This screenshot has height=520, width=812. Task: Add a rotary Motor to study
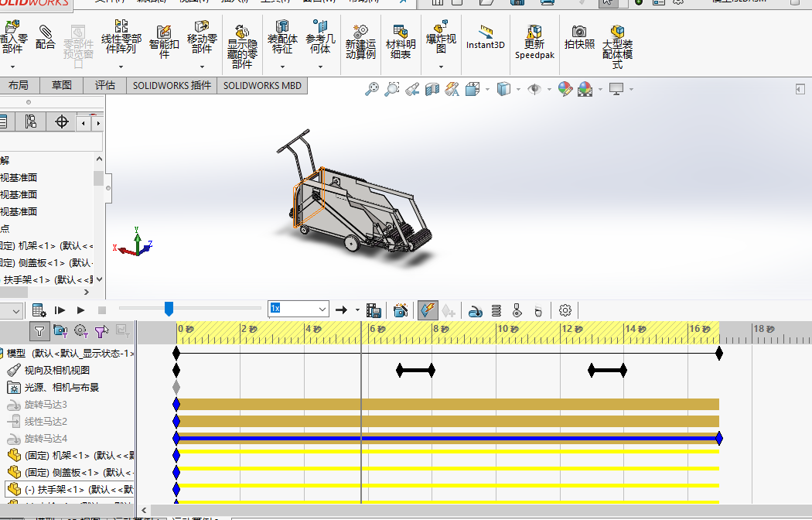pyautogui.click(x=476, y=310)
